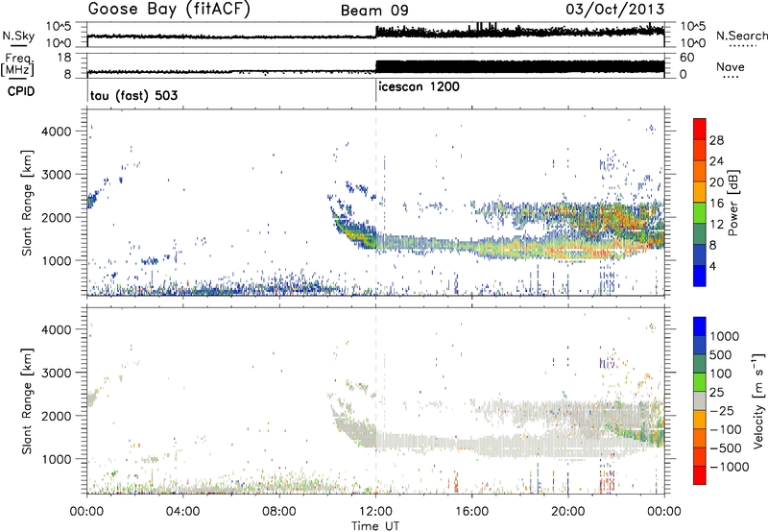The width and height of the screenshot is (768, 532).
Task: Click the '16' power colorbar tick label
Action: coord(716,204)
